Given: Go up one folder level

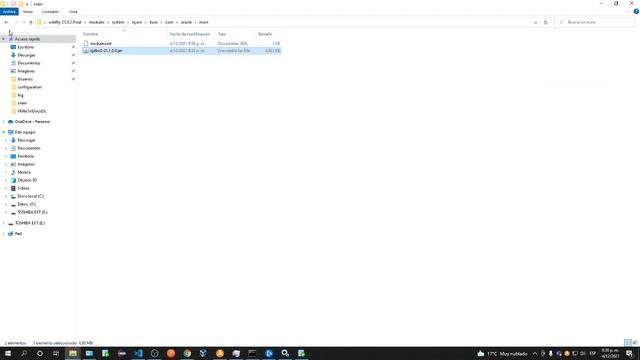Looking at the screenshot, I should click(31, 22).
